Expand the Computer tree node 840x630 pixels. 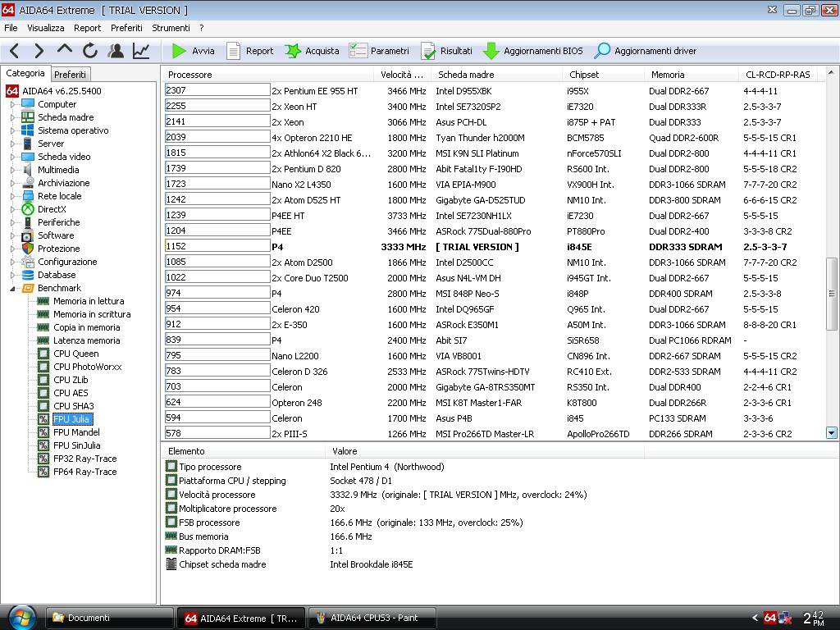click(x=12, y=104)
